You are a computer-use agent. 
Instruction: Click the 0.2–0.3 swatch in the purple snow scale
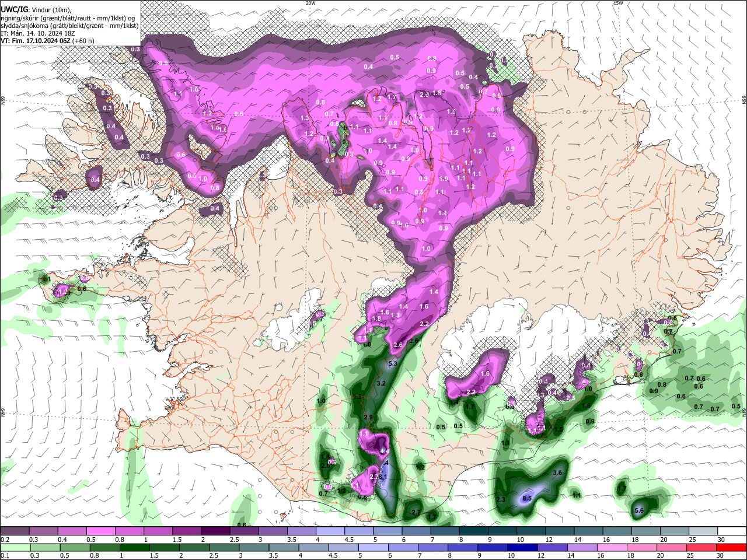(x=15, y=531)
